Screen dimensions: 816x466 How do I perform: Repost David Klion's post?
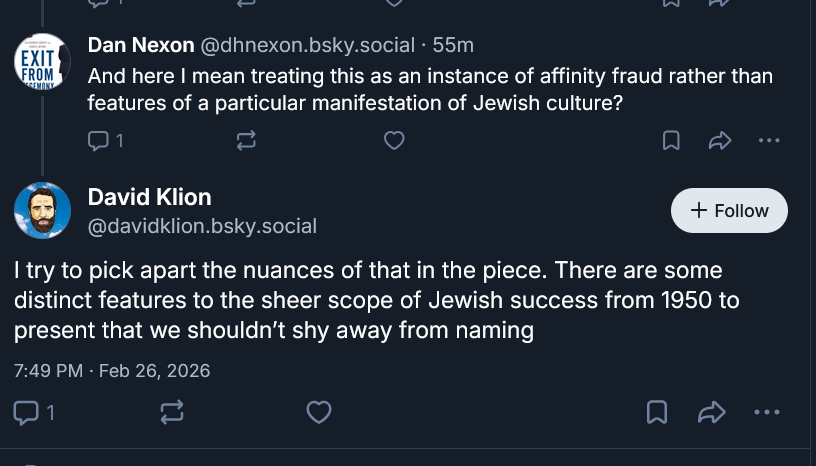(170, 411)
